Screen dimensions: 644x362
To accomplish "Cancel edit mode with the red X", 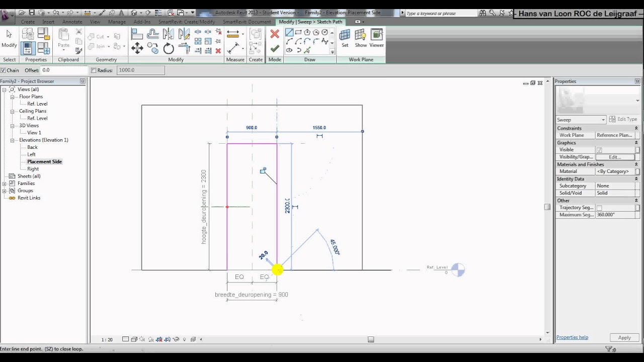I will pyautogui.click(x=275, y=34).
